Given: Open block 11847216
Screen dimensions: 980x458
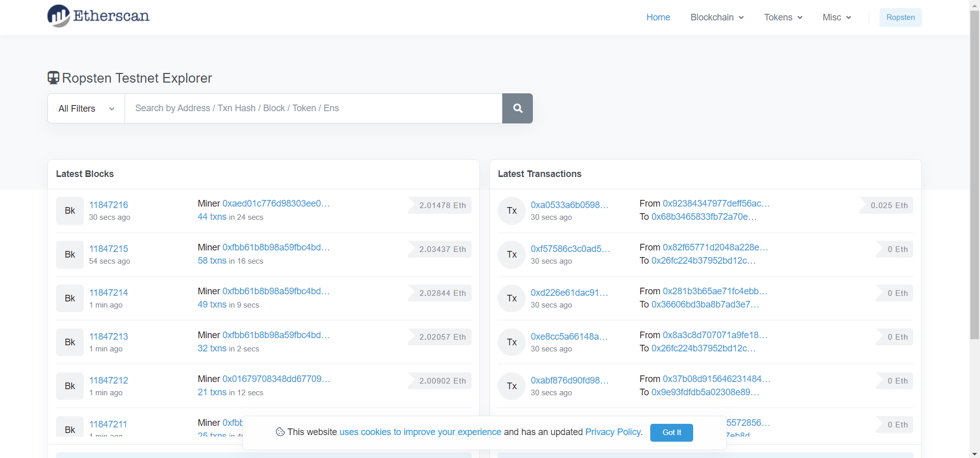Looking at the screenshot, I should click(109, 205).
